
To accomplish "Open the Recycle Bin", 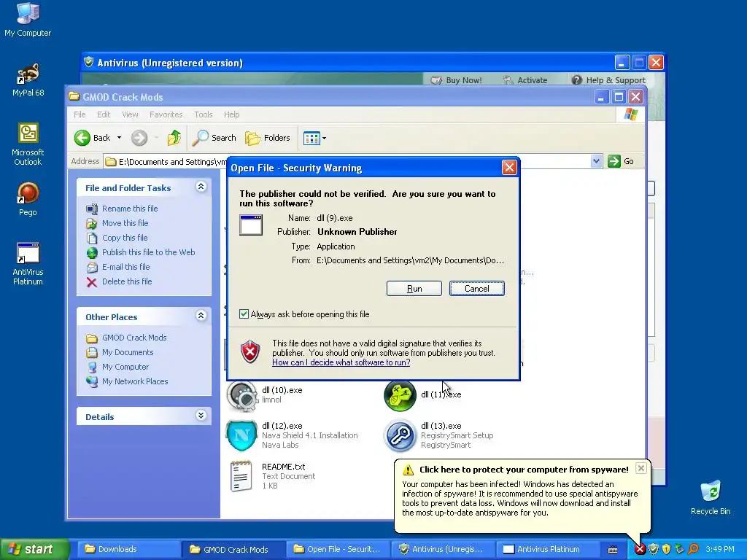I will click(x=711, y=498).
